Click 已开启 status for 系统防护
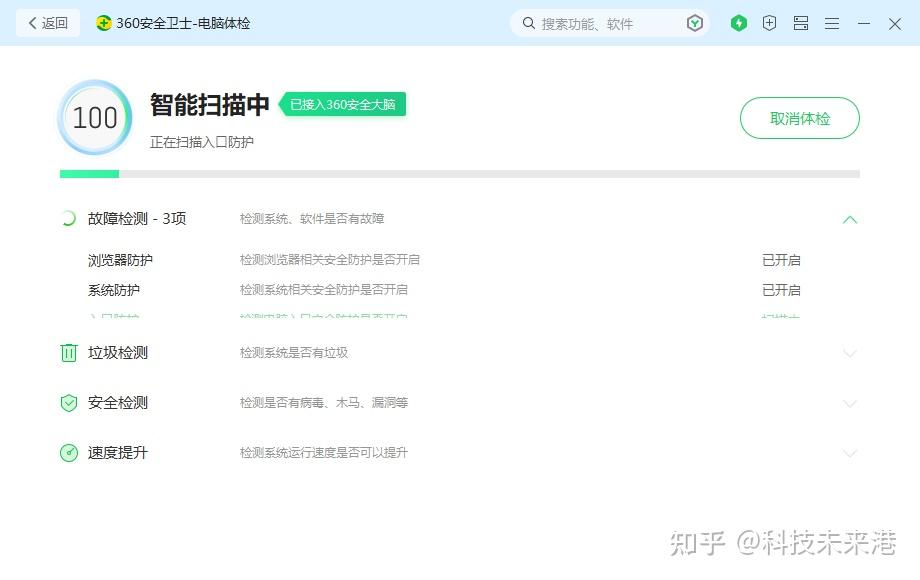The width and height of the screenshot is (920, 580). click(x=781, y=290)
